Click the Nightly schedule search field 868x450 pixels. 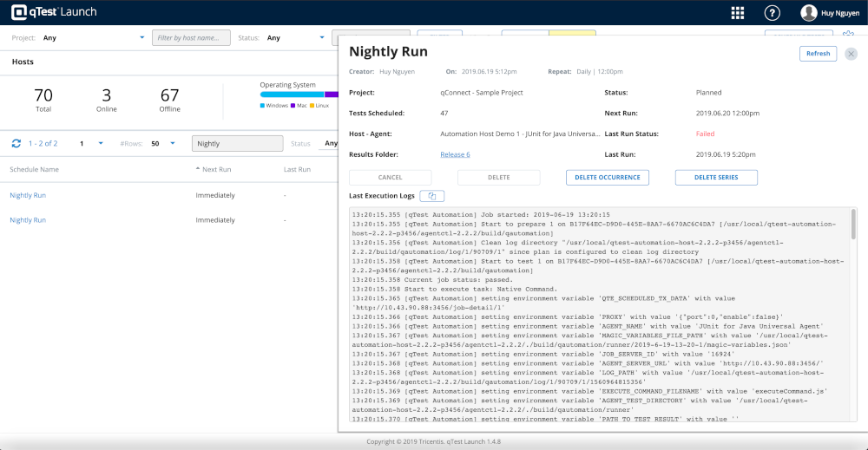point(237,143)
